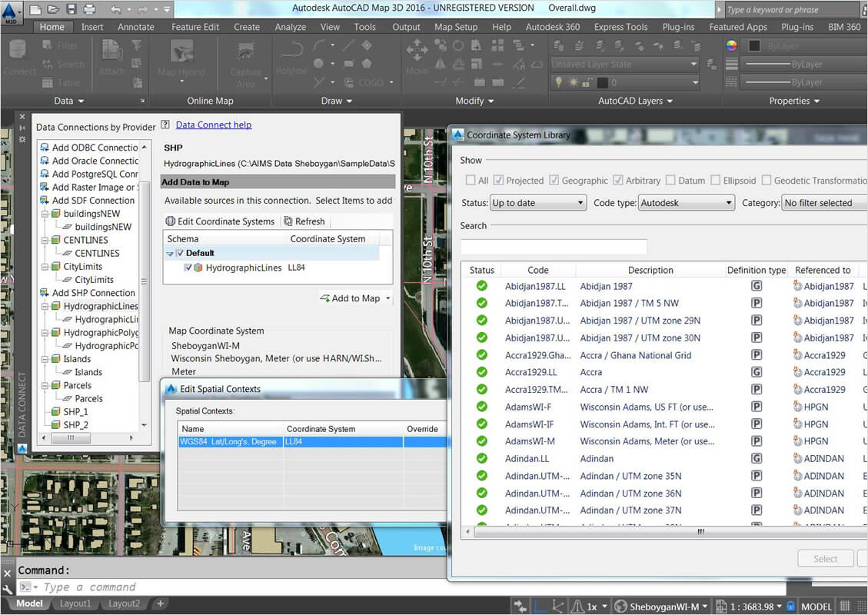Click the Plot printer icon in quick access toolbar
This screenshot has height=615, width=868.
(89, 9)
